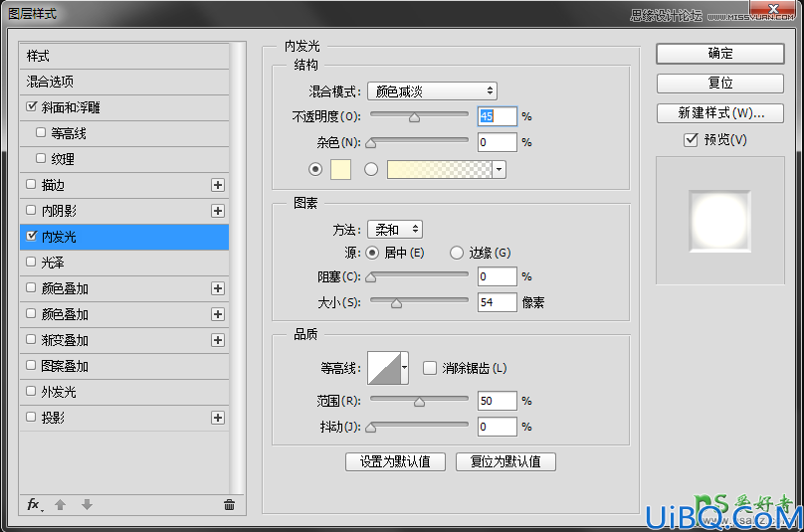Add another 渐变叠加 effect with plus icon
804x532 pixels.
tap(218, 340)
